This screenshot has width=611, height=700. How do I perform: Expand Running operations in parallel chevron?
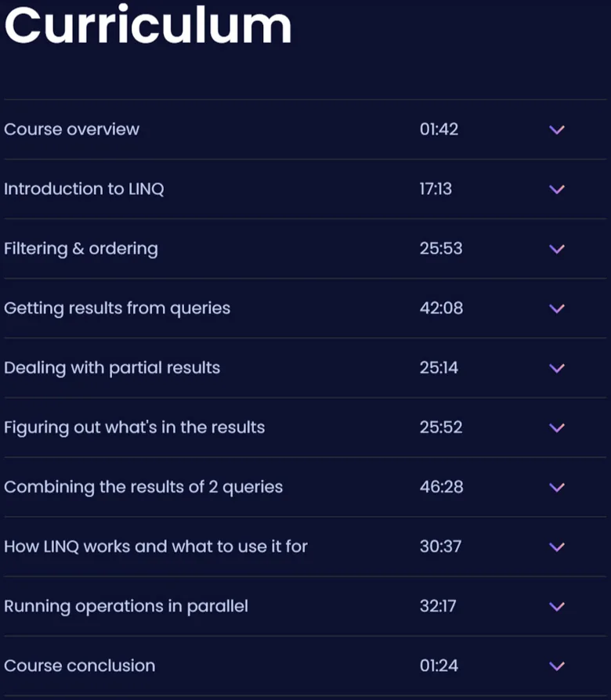[556, 606]
